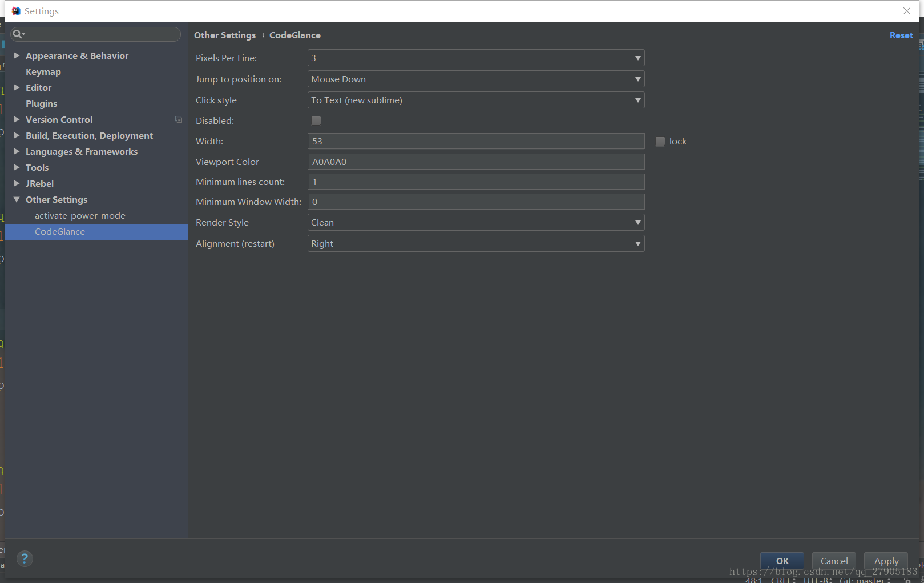Enable the width lock checkbox
Image resolution: width=924 pixels, height=583 pixels.
[x=660, y=141]
